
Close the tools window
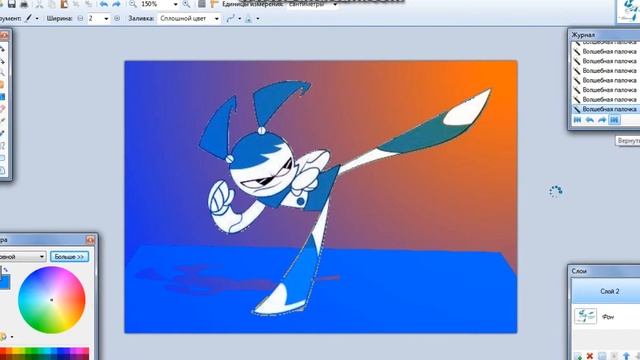click(4, 36)
